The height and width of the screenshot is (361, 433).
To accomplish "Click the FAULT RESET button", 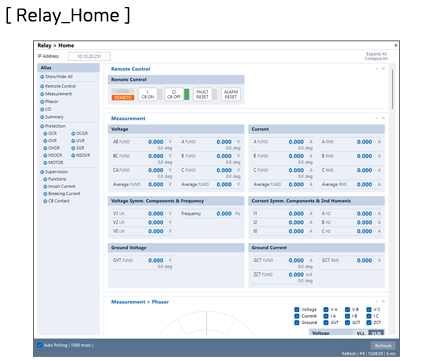I will click(x=202, y=94).
